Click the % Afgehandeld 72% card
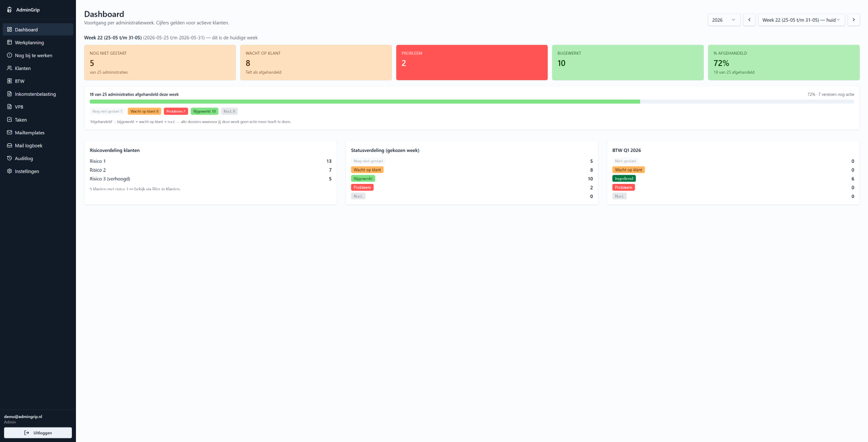 click(x=784, y=62)
